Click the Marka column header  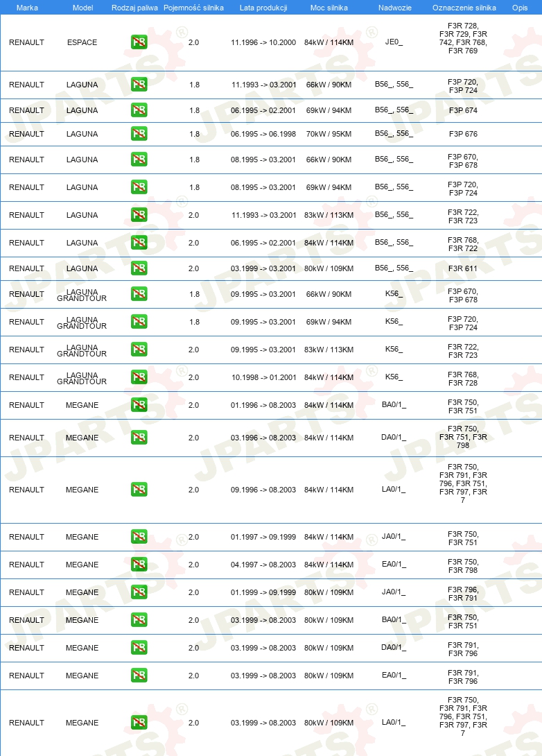(x=27, y=8)
